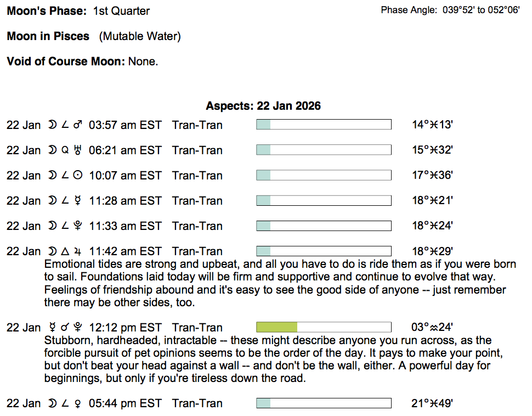Image resolution: width=532 pixels, height=416 pixels.
Task: Click the 18°29' Pisces position
Action: tap(432, 251)
